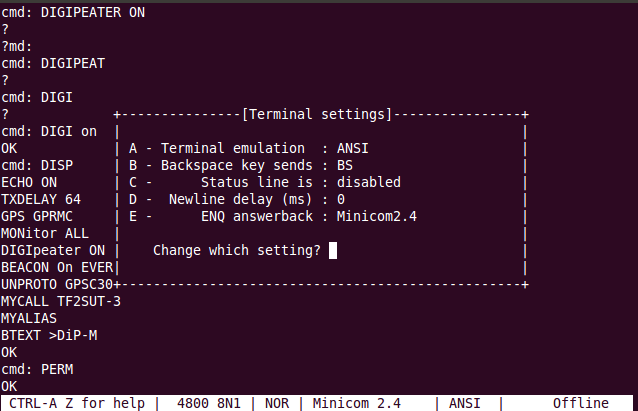Viewport: 638px width, 411px height.
Task: Click CTRL-A Z for help in status bar
Action: tap(76, 403)
